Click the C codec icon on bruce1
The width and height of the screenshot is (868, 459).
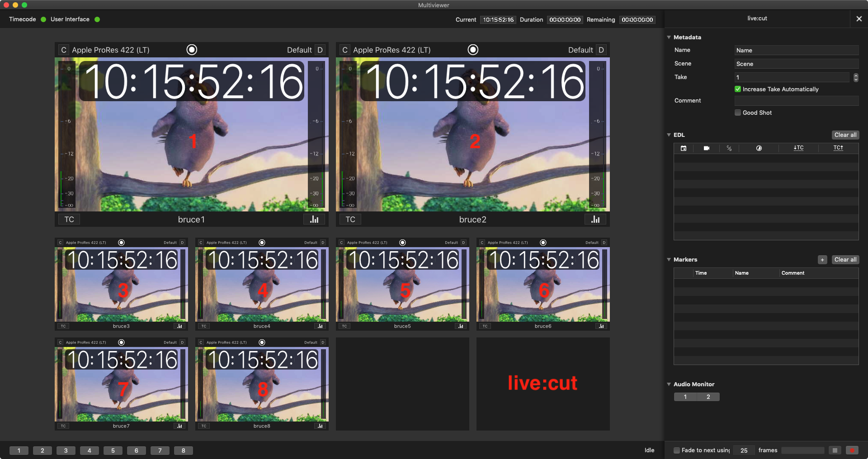(x=64, y=50)
